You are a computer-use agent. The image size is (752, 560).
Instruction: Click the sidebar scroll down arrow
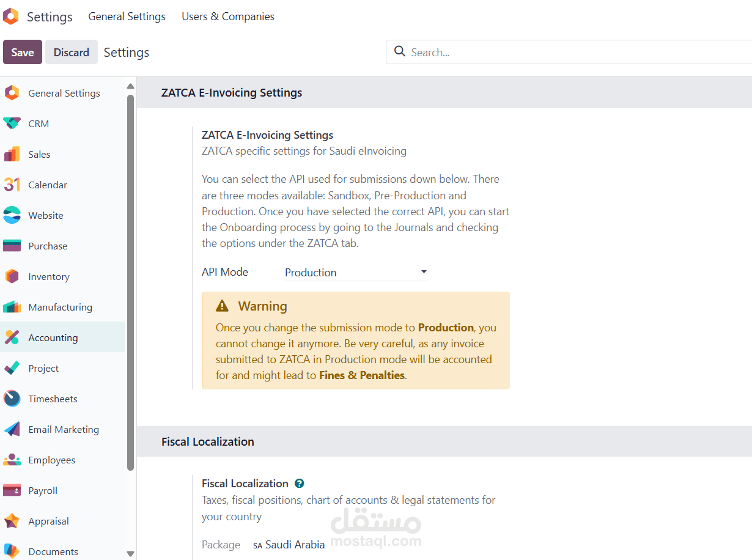coord(130,553)
